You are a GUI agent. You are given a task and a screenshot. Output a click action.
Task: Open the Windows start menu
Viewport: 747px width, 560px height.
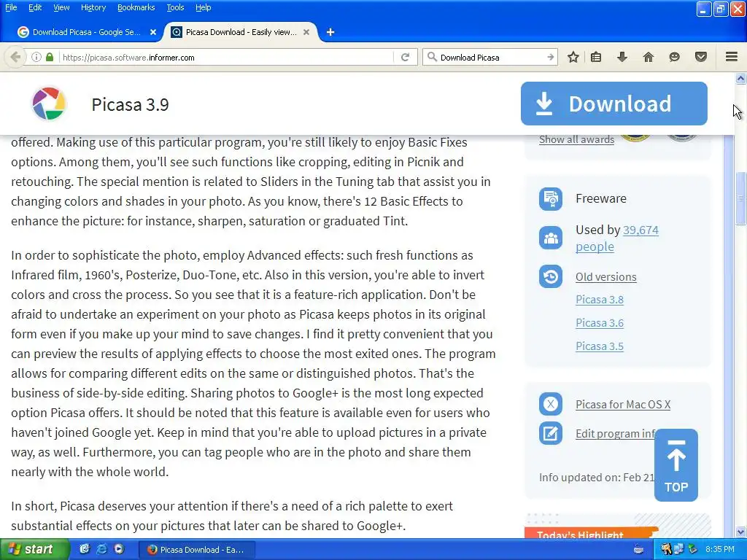click(35, 549)
